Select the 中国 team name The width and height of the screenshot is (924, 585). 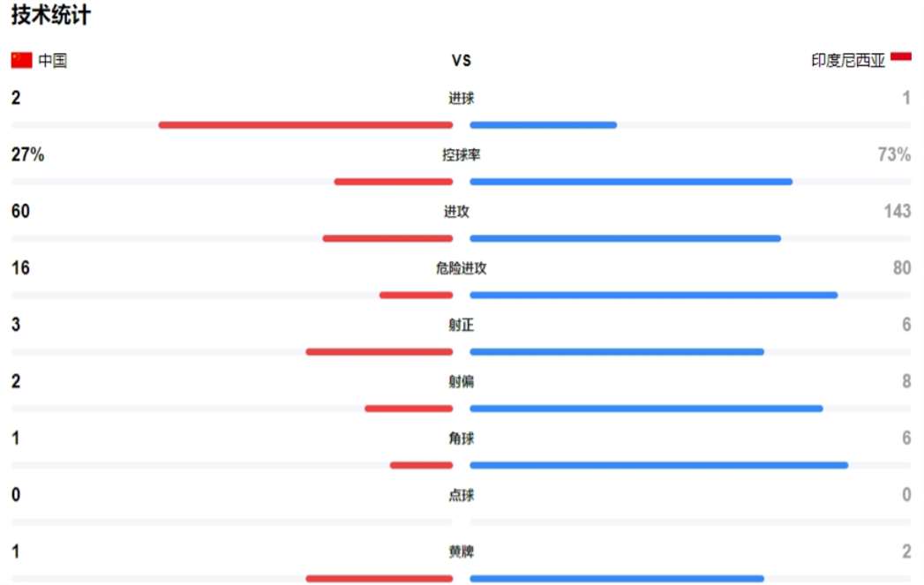click(52, 60)
